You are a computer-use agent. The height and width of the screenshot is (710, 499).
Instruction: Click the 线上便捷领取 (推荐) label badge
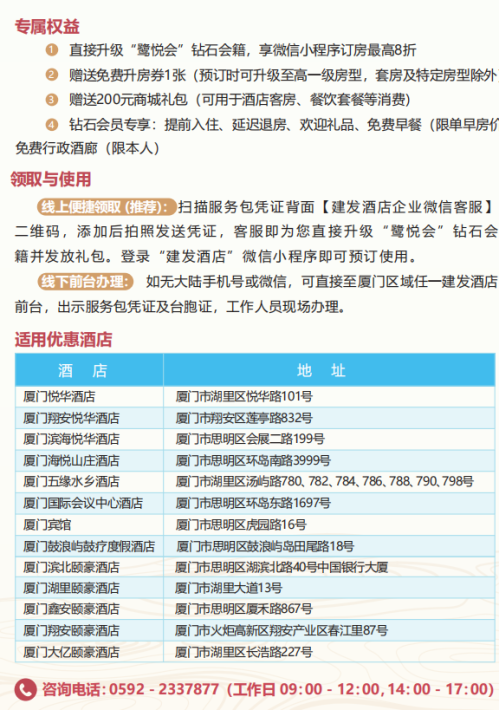pyautogui.click(x=107, y=207)
